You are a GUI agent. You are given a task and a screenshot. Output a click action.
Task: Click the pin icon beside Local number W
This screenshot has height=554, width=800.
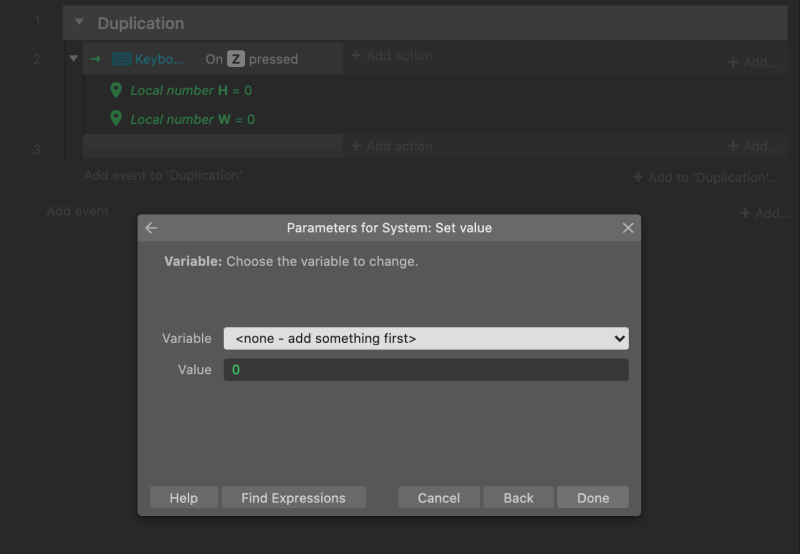[116, 119]
